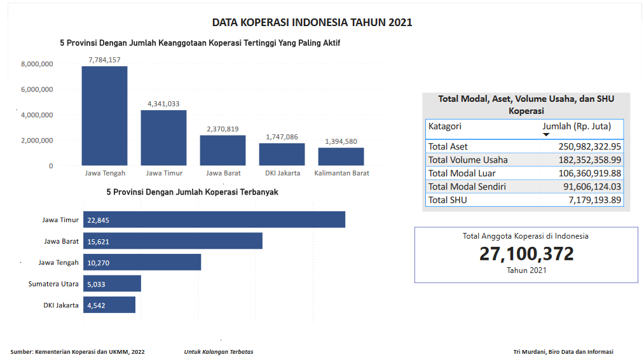Click the Total Modal Sendiri table row

click(x=524, y=186)
